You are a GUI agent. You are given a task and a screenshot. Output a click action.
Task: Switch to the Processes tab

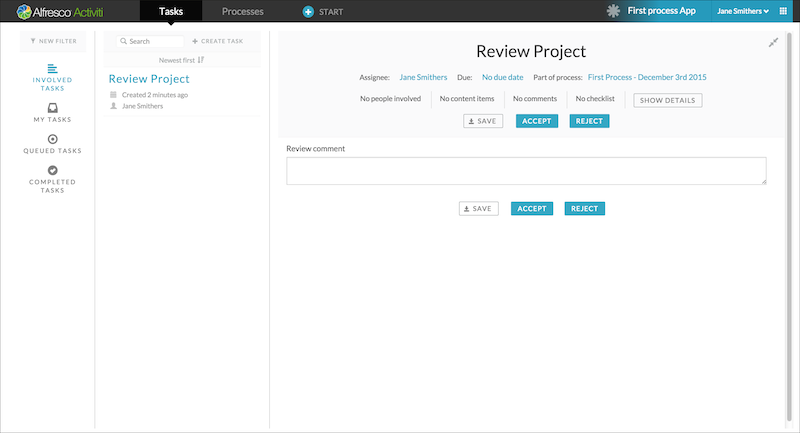pos(242,11)
